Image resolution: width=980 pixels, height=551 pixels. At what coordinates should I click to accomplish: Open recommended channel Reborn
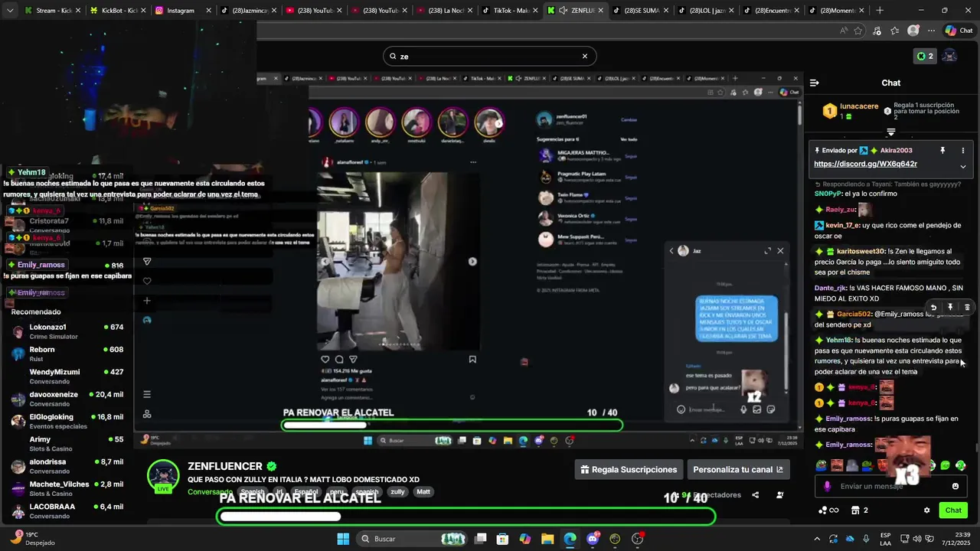click(x=67, y=354)
